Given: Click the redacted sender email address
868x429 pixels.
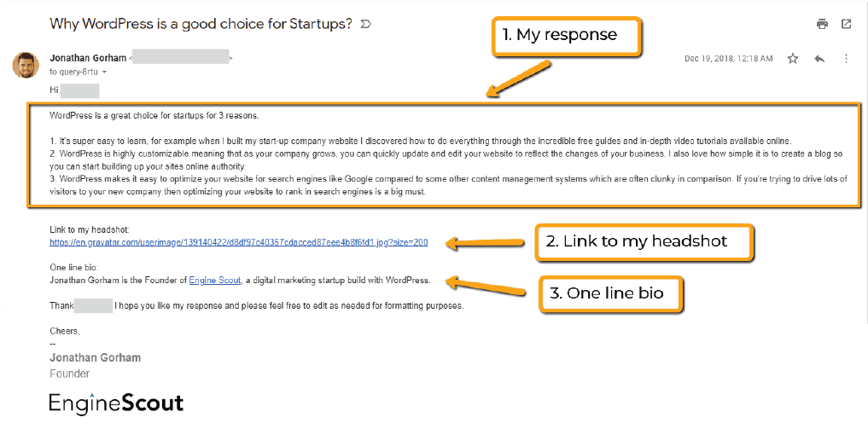Looking at the screenshot, I should pyautogui.click(x=180, y=58).
